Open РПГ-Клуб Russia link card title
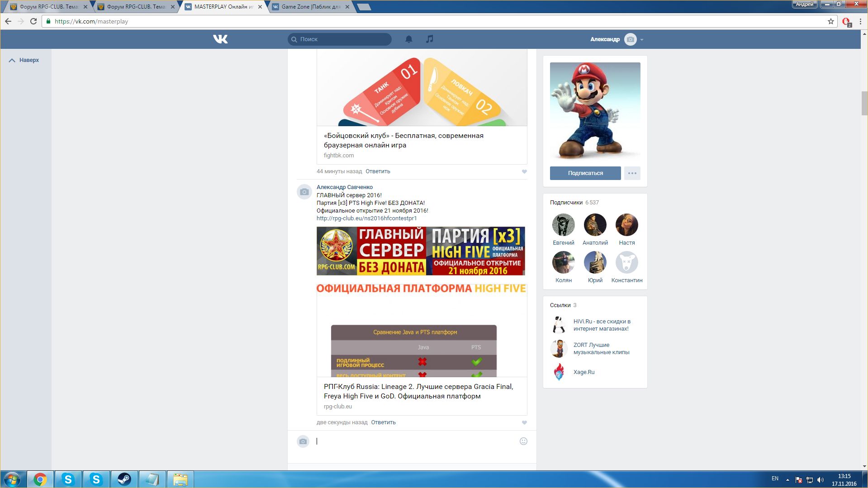This screenshot has width=868, height=488. pyautogui.click(x=418, y=391)
